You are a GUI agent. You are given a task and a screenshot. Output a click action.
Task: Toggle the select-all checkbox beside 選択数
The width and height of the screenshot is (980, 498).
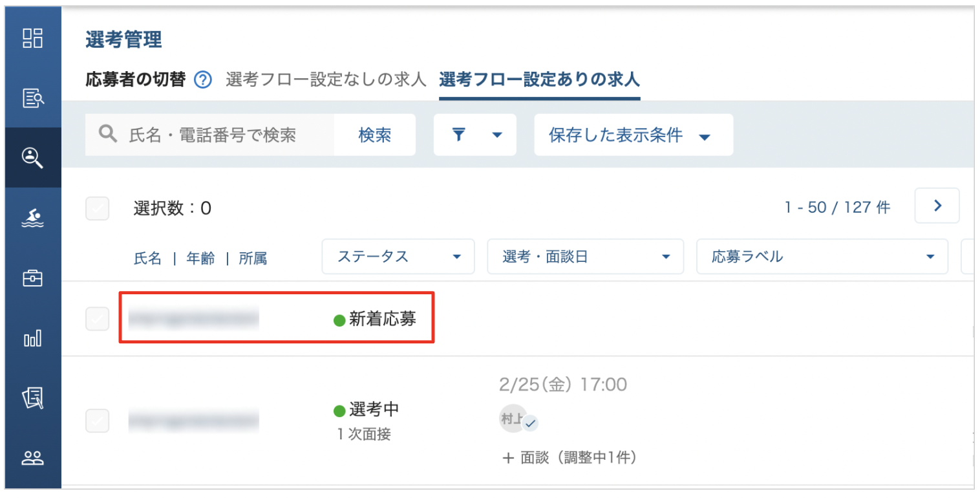click(x=98, y=208)
